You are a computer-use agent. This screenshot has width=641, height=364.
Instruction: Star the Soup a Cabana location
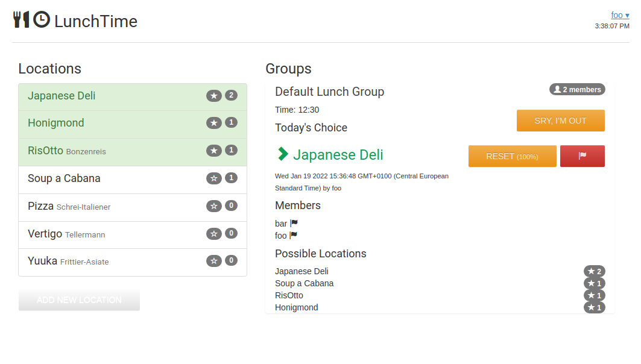coord(214,178)
